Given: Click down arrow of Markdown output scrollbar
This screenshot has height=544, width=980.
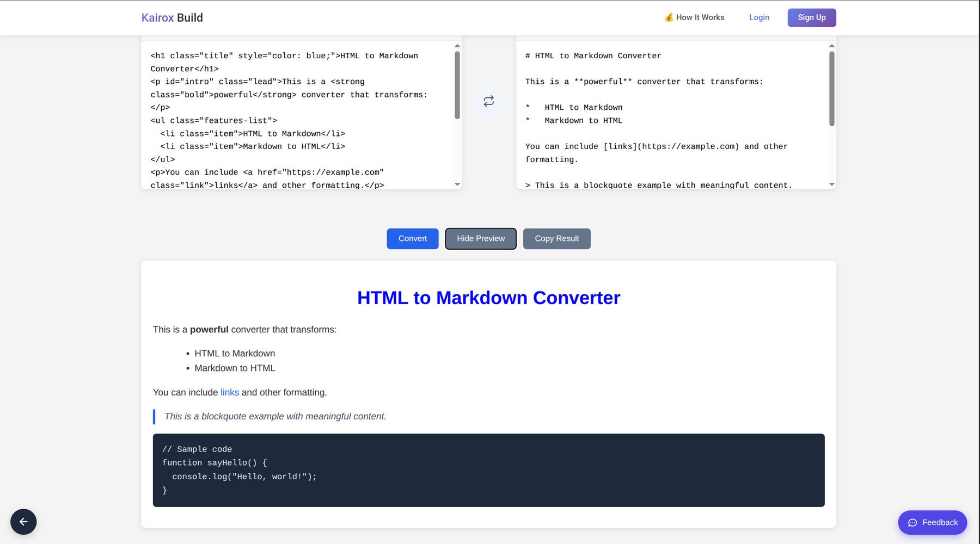Looking at the screenshot, I should (831, 184).
